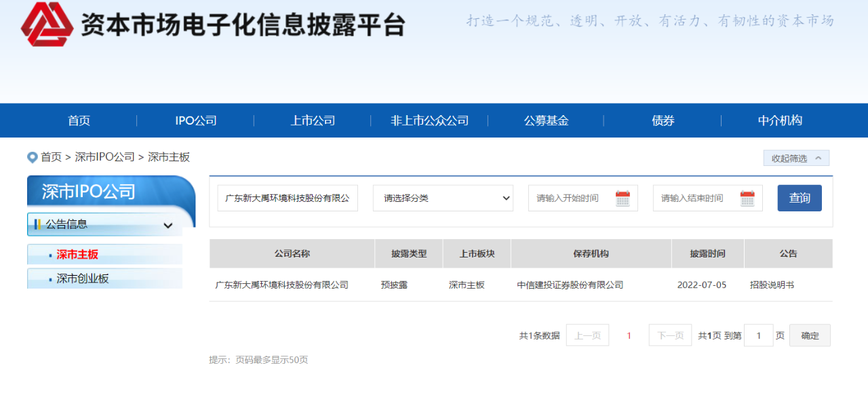Focus the page number input box
Screen dimensions: 868x397
click(x=759, y=335)
